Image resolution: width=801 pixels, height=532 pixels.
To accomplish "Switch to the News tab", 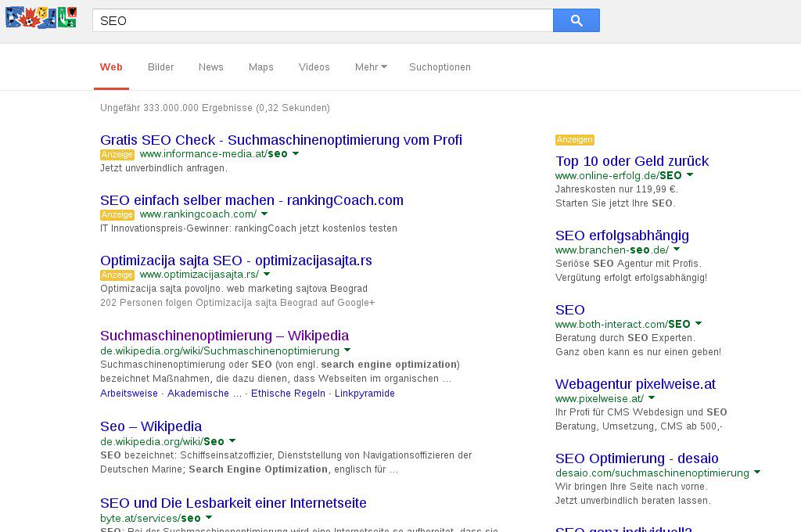I will click(210, 67).
